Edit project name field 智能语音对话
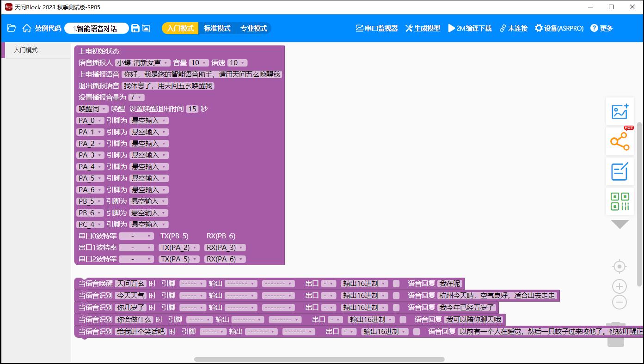The height and width of the screenshot is (364, 644). [97, 28]
